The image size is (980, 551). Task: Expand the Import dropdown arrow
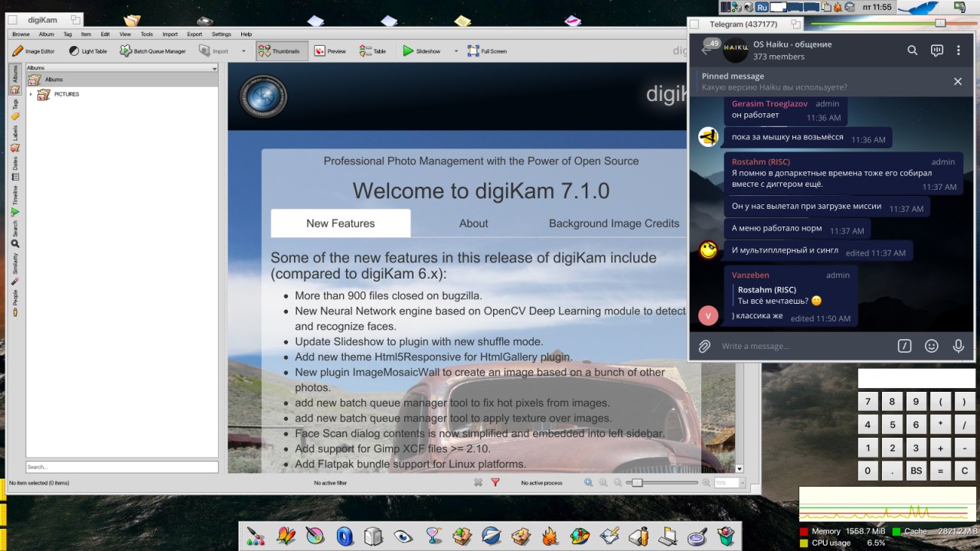pos(243,51)
